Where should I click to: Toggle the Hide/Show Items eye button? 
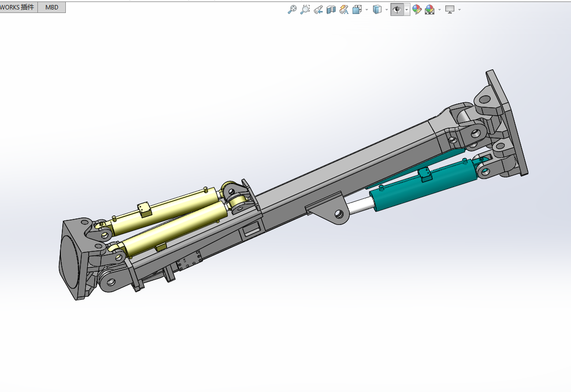[x=397, y=9]
